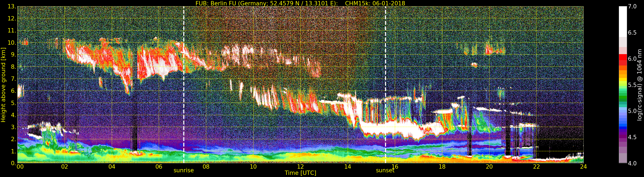Click the color scale bar
Viewport: 644px width, 177px height.
click(x=623, y=85)
